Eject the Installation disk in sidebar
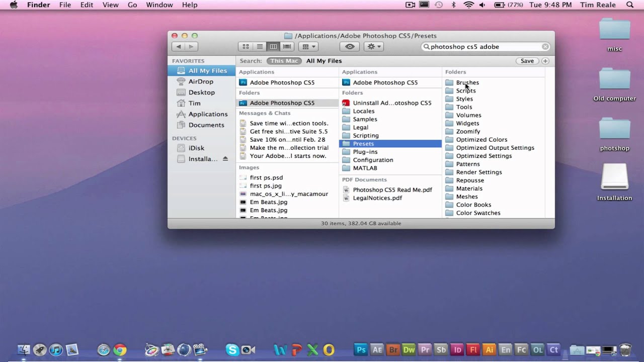The image size is (644, 362). pos(225,159)
